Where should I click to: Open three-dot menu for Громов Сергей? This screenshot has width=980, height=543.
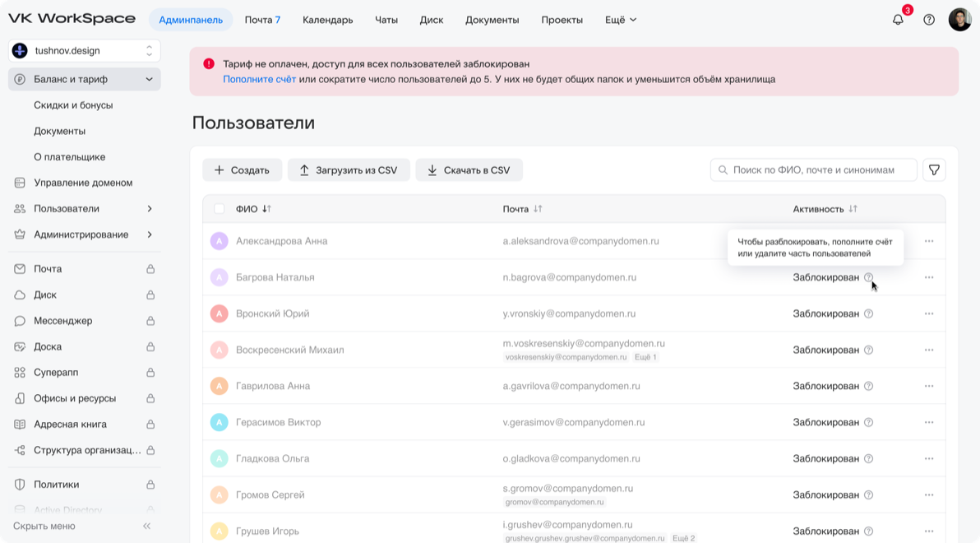coord(929,494)
